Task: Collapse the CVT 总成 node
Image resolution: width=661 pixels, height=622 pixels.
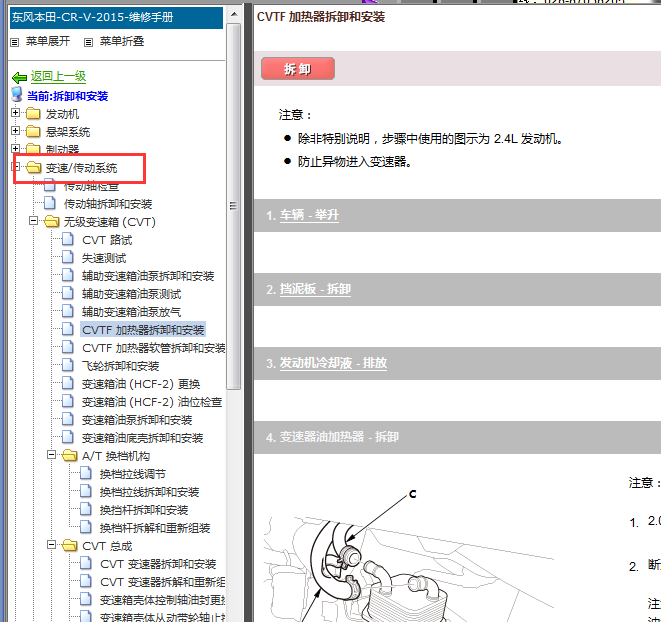Action: (x=51, y=545)
